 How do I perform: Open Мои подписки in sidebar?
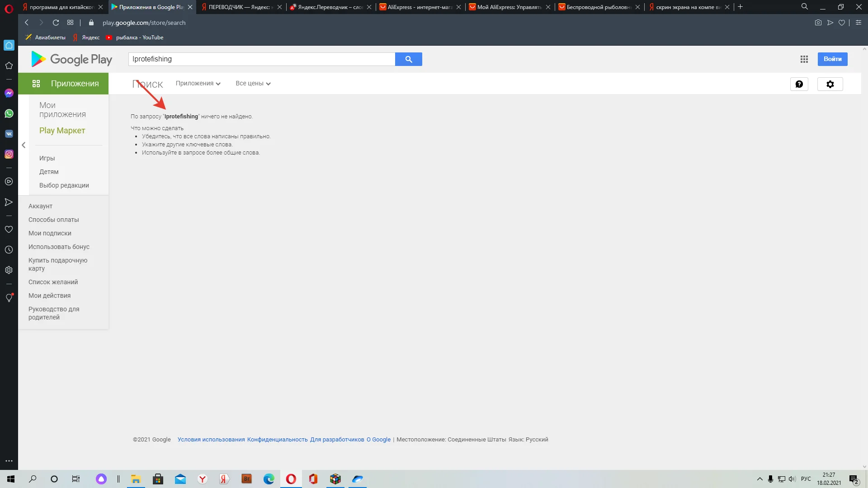[50, 233]
